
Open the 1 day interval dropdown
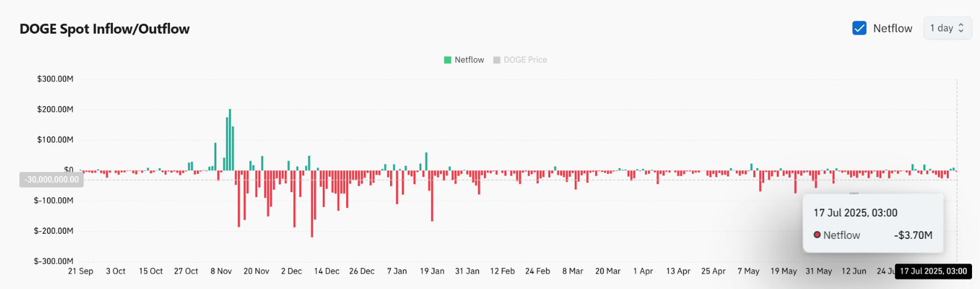click(x=946, y=28)
